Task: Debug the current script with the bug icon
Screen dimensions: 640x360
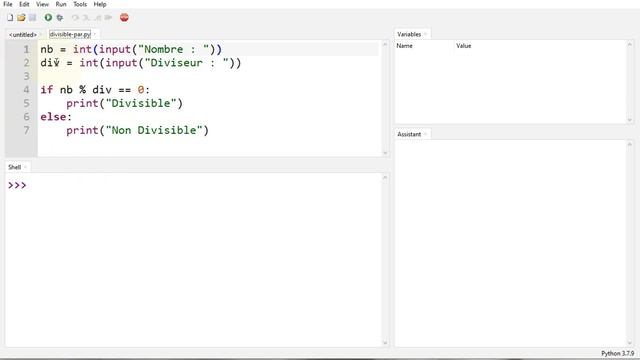Action: pyautogui.click(x=60, y=18)
